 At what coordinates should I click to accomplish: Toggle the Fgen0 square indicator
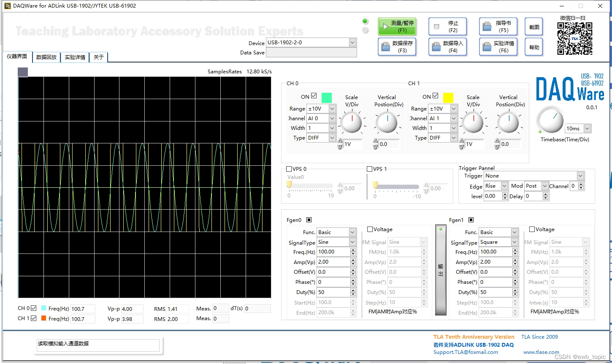point(309,220)
